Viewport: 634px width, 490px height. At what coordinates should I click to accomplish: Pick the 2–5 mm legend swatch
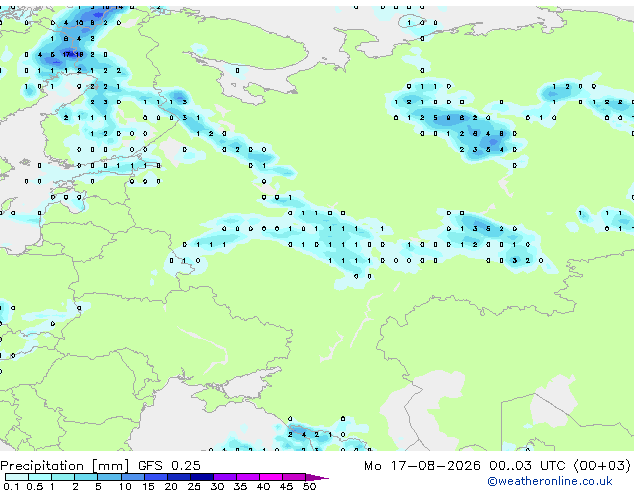(86, 477)
